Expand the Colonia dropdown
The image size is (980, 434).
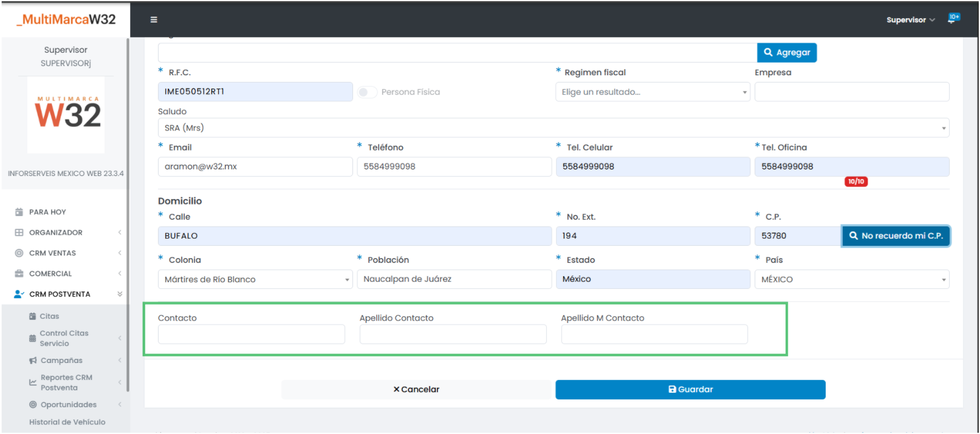255,279
